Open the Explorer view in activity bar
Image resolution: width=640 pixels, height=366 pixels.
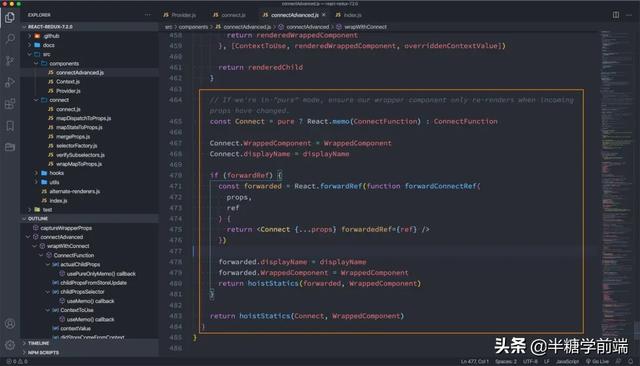10,18
